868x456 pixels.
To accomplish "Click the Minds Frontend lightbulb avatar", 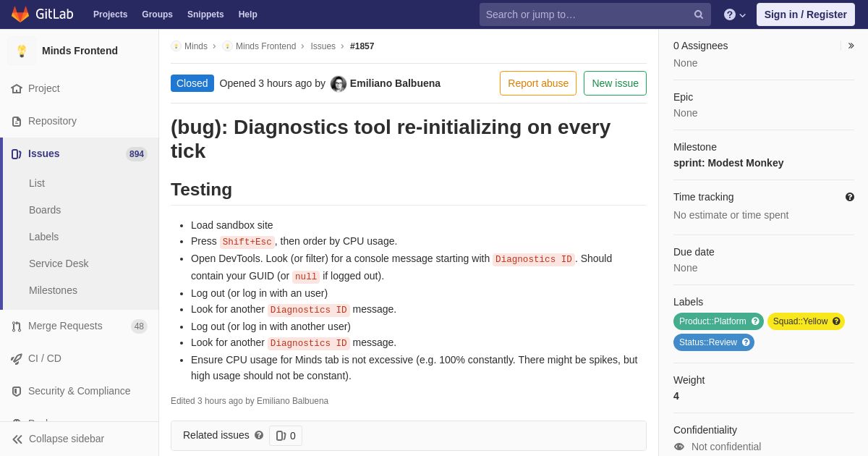I will (22, 51).
